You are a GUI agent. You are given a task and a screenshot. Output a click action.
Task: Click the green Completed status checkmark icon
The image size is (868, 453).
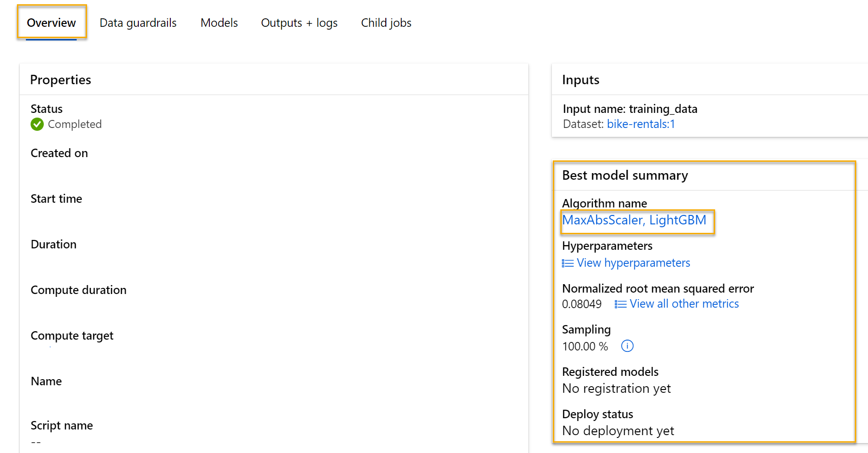coord(37,124)
